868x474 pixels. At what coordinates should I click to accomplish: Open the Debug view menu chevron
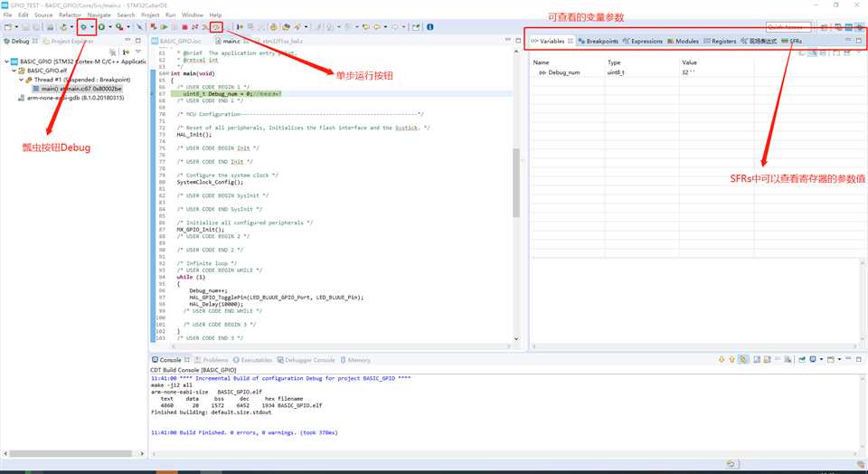[138, 52]
